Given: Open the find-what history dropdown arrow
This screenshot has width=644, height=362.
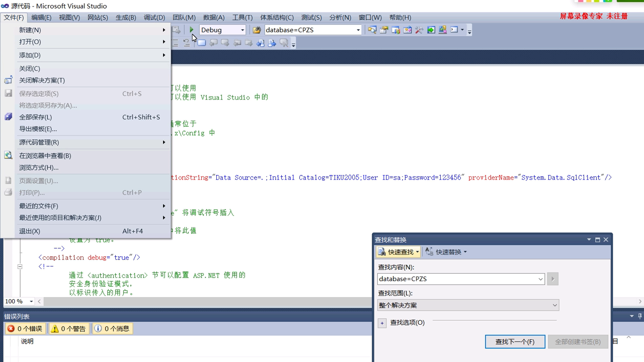Looking at the screenshot, I should point(541,279).
